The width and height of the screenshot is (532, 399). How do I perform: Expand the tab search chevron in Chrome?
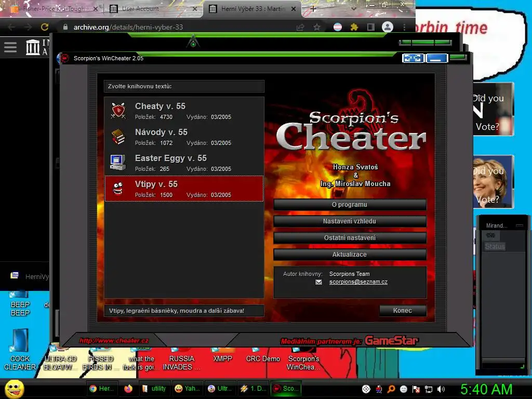click(353, 9)
